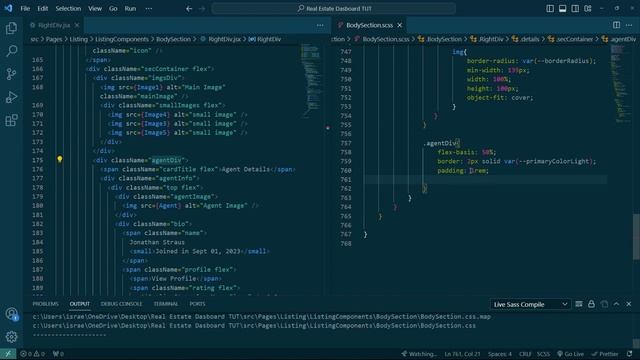Open Manage settings gear

tap(11, 337)
